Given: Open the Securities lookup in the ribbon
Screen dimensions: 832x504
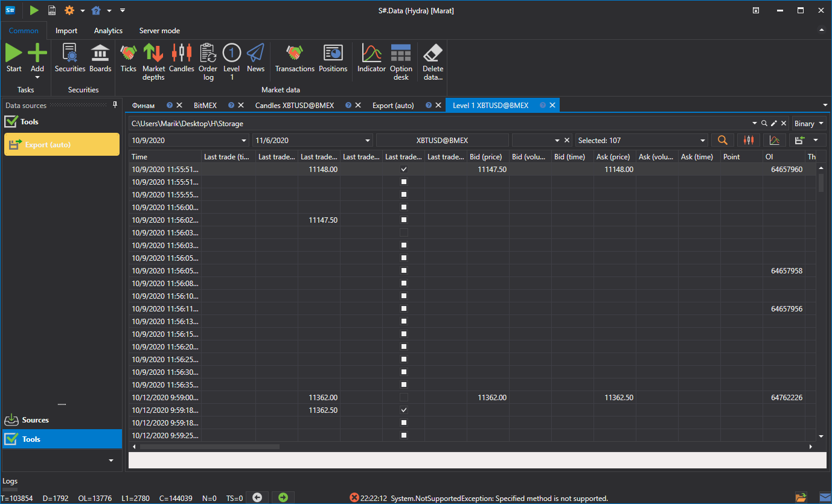Looking at the screenshot, I should 70,59.
